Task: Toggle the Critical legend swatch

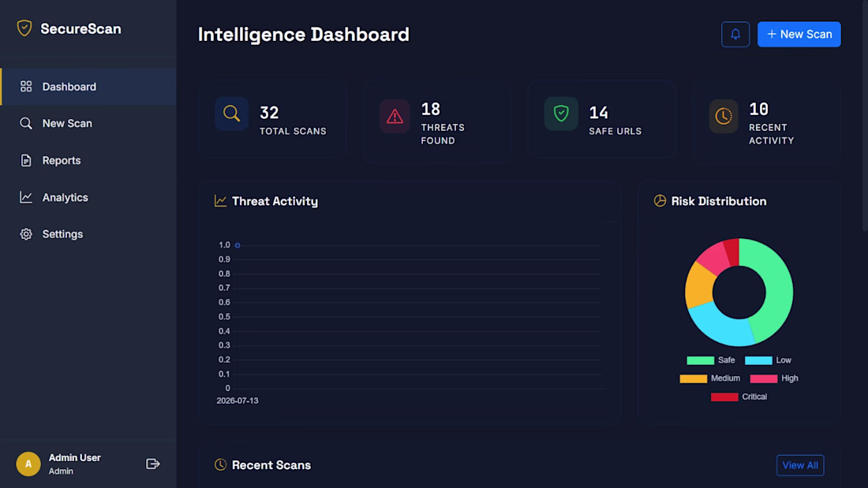Action: (x=724, y=397)
